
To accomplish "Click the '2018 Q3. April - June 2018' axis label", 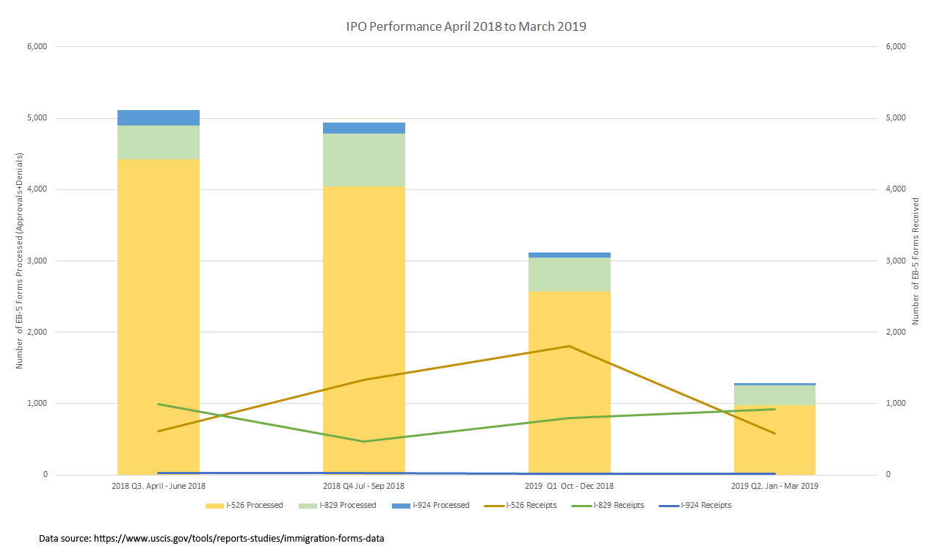I will point(159,487).
